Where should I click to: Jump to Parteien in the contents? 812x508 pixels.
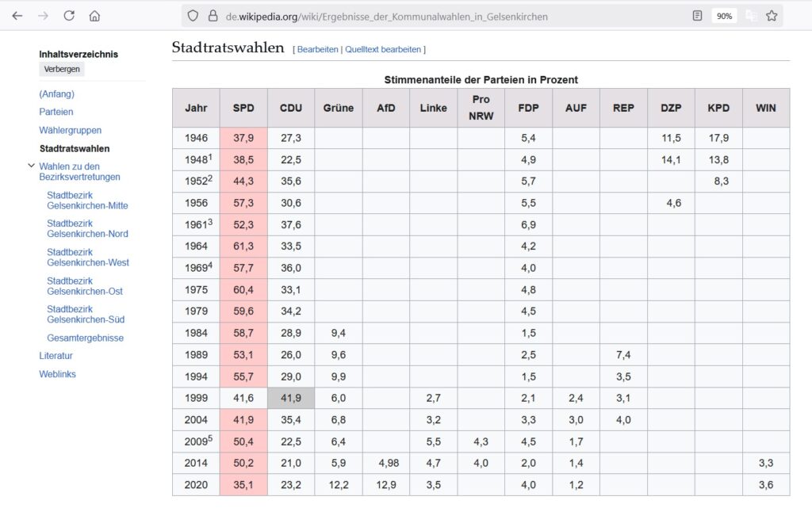(x=56, y=112)
